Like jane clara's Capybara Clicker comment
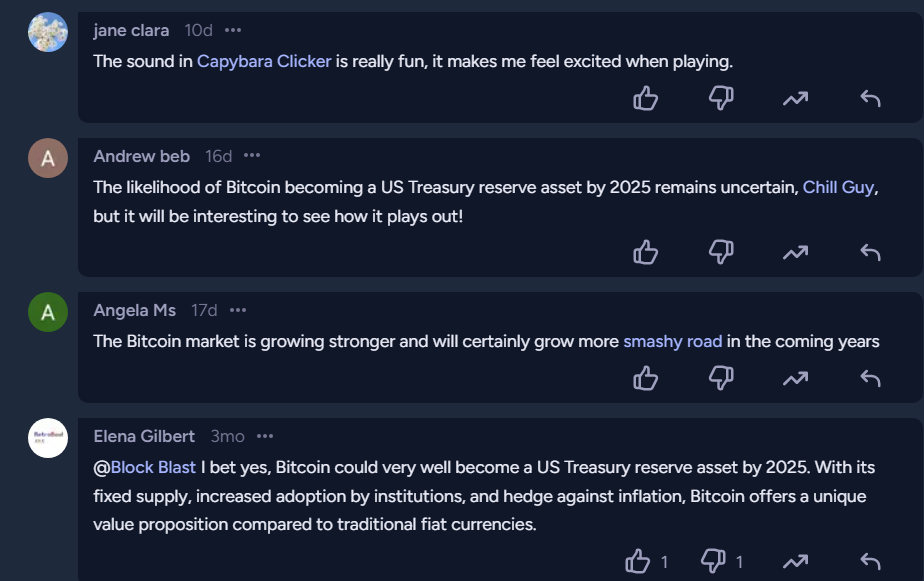Screen dimensions: 924x581 pos(645,98)
